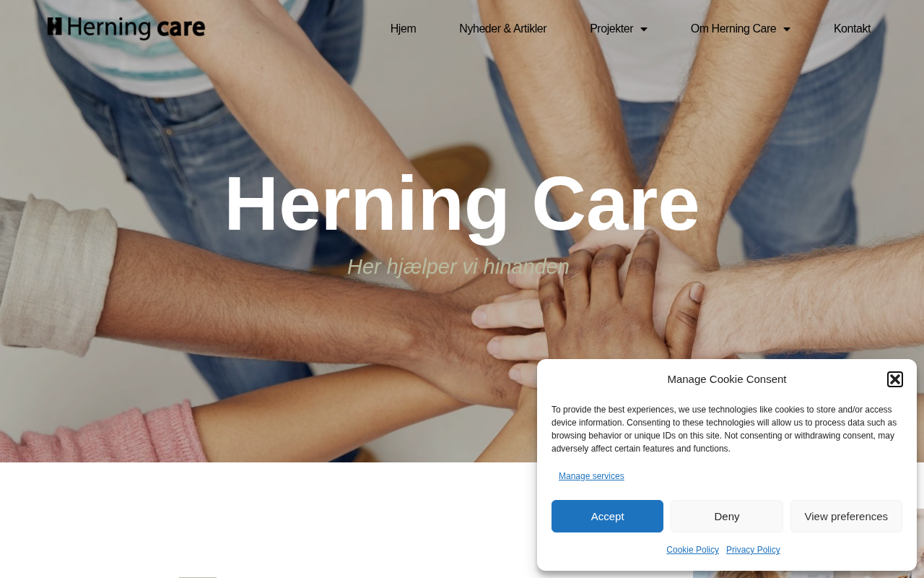Click the Herning Care hero heading
The image size is (924, 578).
click(x=462, y=203)
